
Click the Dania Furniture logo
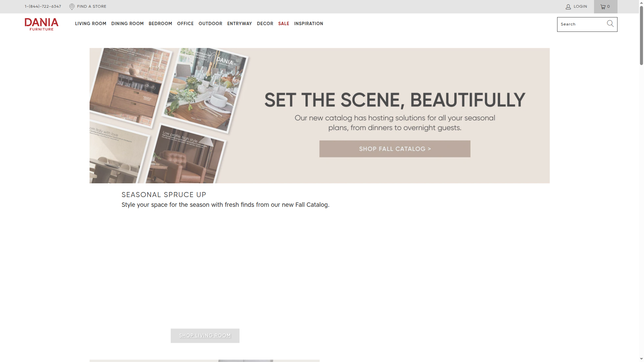(41, 24)
